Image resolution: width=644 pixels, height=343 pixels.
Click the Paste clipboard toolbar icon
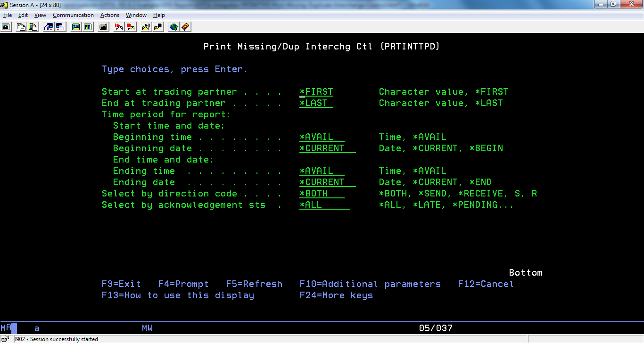pos(33,27)
